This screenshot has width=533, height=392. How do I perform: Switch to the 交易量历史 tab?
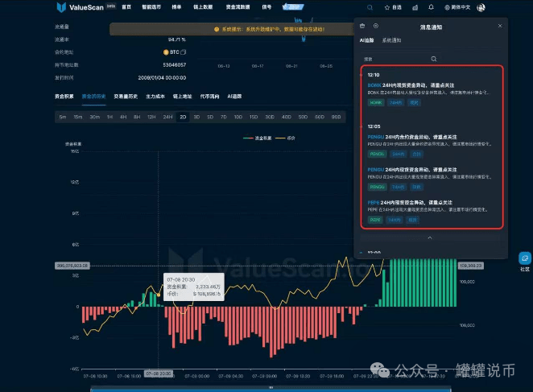[126, 97]
